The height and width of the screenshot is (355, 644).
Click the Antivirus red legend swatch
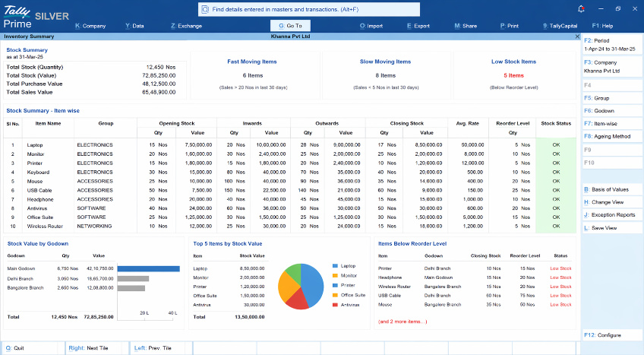(335, 305)
